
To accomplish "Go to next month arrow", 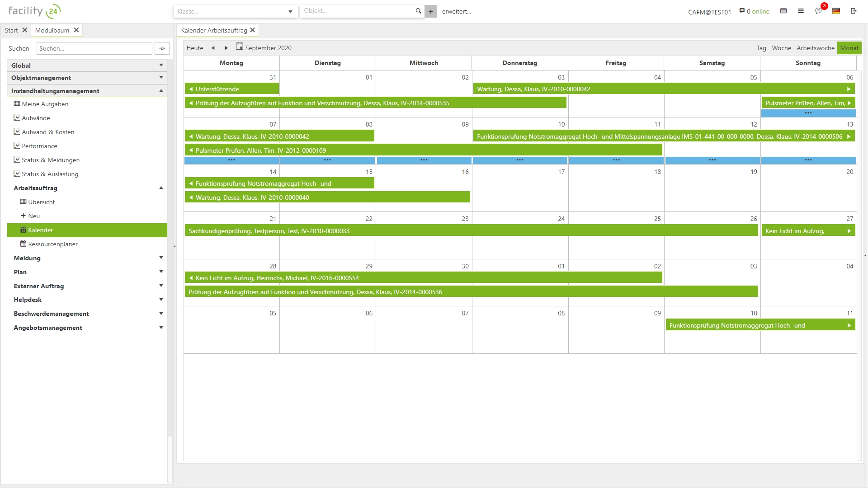I will (226, 48).
